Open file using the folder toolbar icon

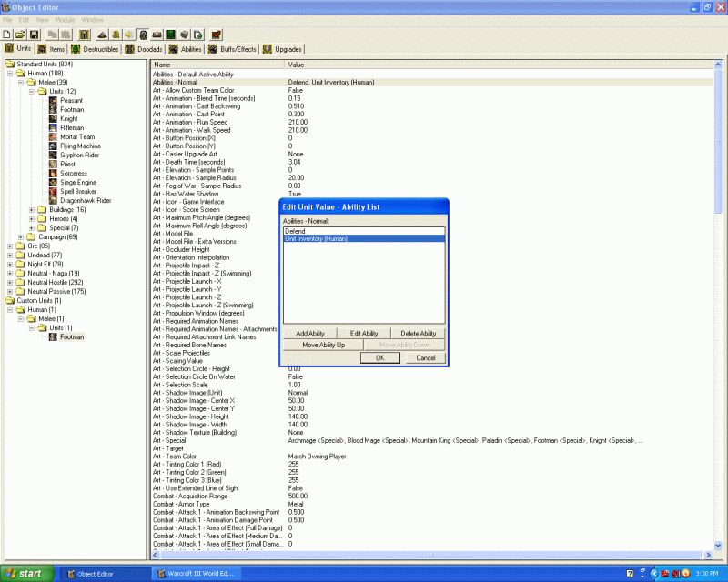[20, 35]
